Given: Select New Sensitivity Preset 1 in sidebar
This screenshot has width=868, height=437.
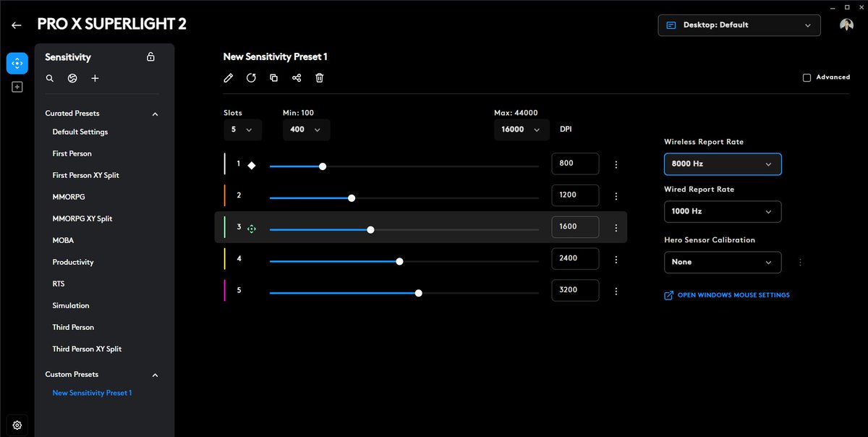Looking at the screenshot, I should [92, 394].
